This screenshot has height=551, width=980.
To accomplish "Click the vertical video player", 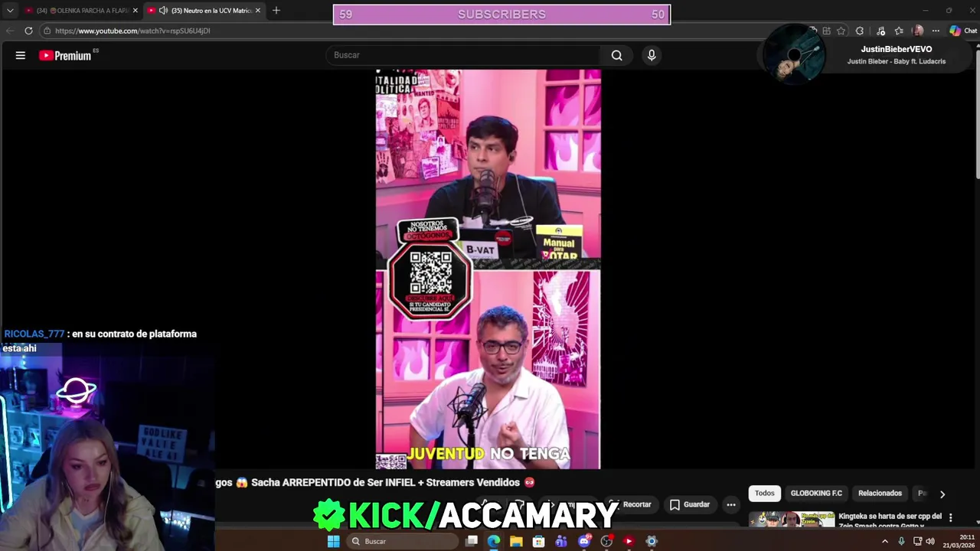I will [x=488, y=269].
